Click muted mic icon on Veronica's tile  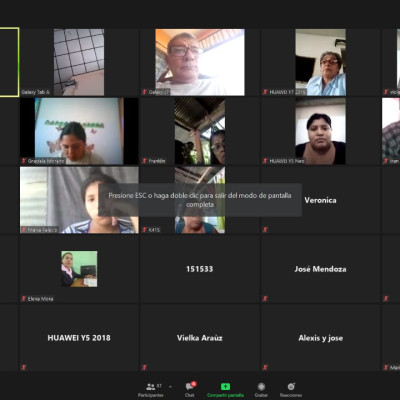(265, 230)
